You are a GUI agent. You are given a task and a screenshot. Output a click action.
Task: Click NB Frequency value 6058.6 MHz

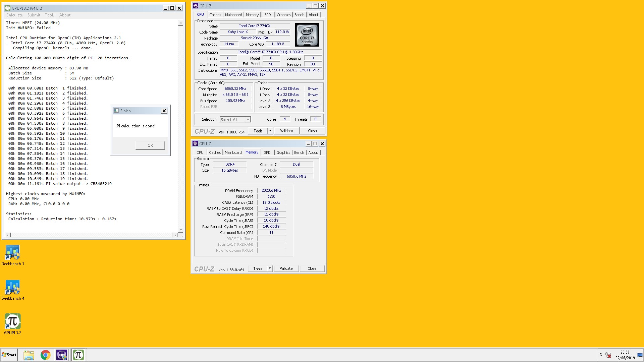[x=297, y=176]
